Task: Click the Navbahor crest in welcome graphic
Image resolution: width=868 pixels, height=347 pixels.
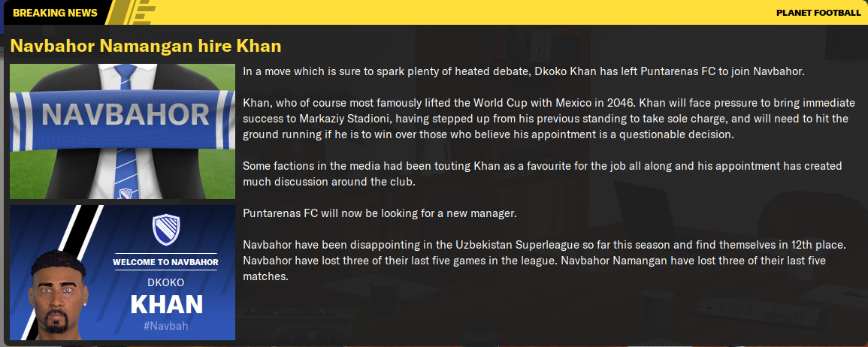Action: [x=165, y=231]
